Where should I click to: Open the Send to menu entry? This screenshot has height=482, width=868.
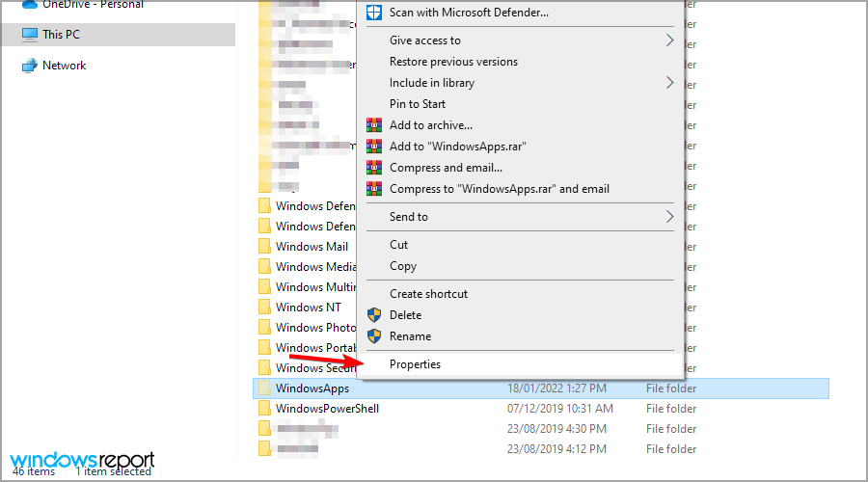point(409,217)
